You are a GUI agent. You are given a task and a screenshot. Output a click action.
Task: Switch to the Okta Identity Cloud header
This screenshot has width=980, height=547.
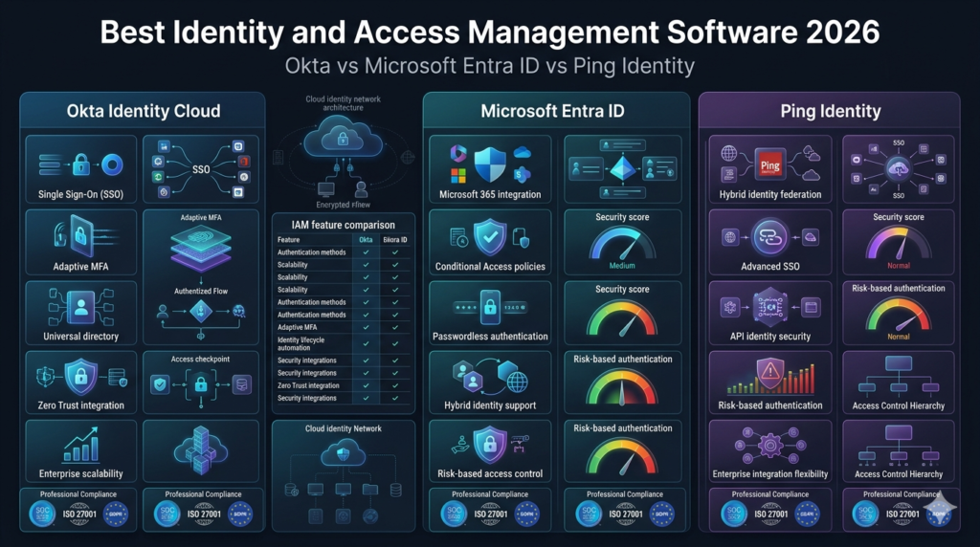(x=144, y=111)
